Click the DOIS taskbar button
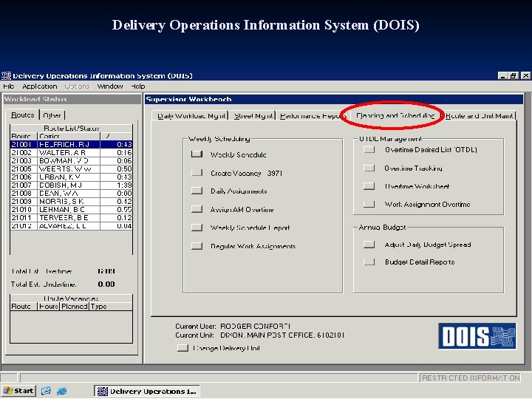Screen dimensions: 532x399 click(146, 391)
